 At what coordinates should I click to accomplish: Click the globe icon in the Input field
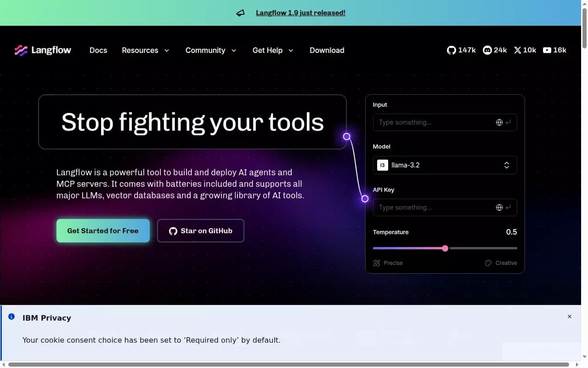tap(499, 122)
